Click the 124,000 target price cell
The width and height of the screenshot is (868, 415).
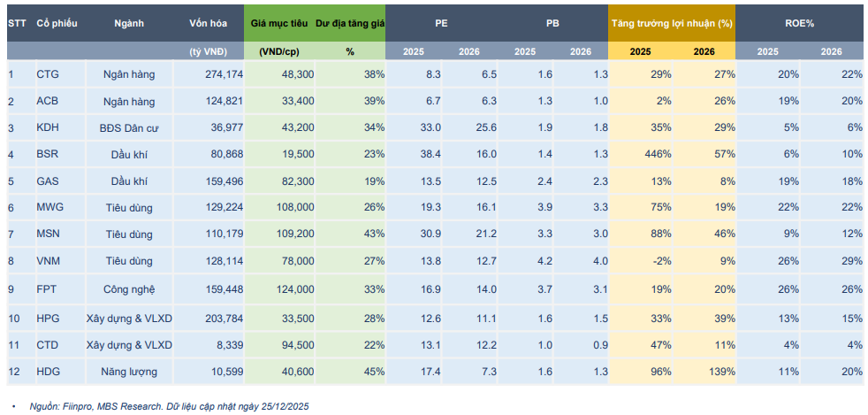pos(294,288)
